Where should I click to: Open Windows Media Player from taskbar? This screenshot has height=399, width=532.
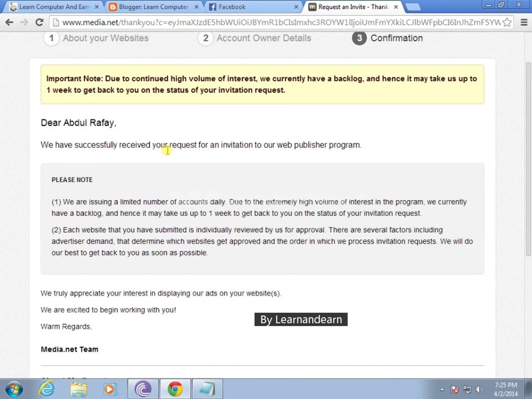tap(110, 389)
